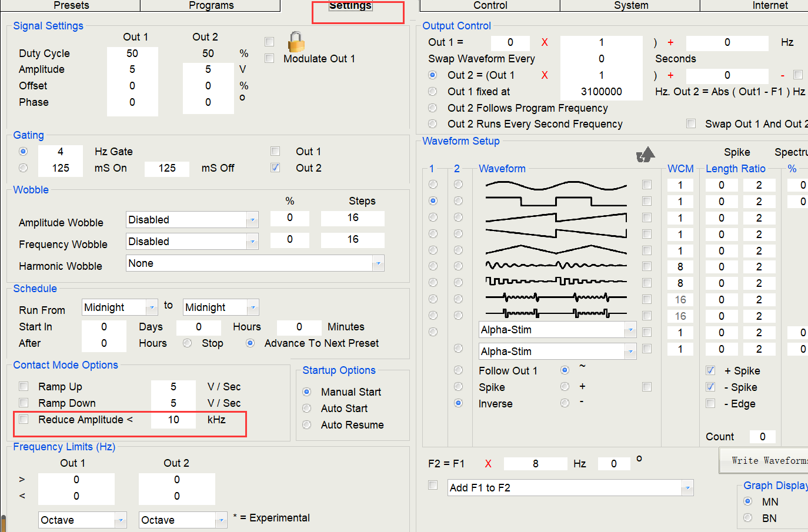Open the Run From Midnight dropdown
The height and width of the screenshot is (532, 808).
[151, 307]
